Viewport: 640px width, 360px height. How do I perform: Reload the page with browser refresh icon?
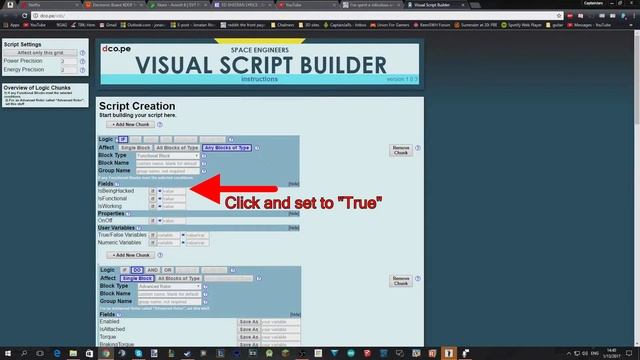tap(24, 16)
